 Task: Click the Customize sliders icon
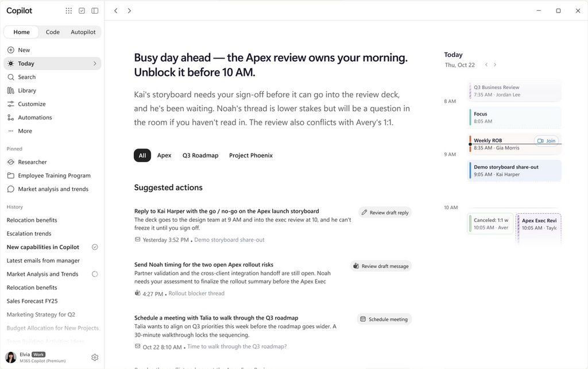[x=11, y=104]
